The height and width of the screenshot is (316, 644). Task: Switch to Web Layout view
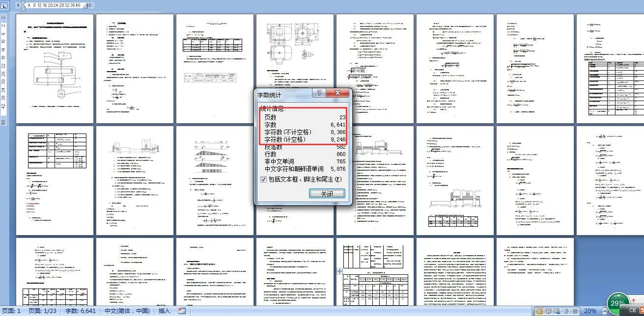[558, 311]
